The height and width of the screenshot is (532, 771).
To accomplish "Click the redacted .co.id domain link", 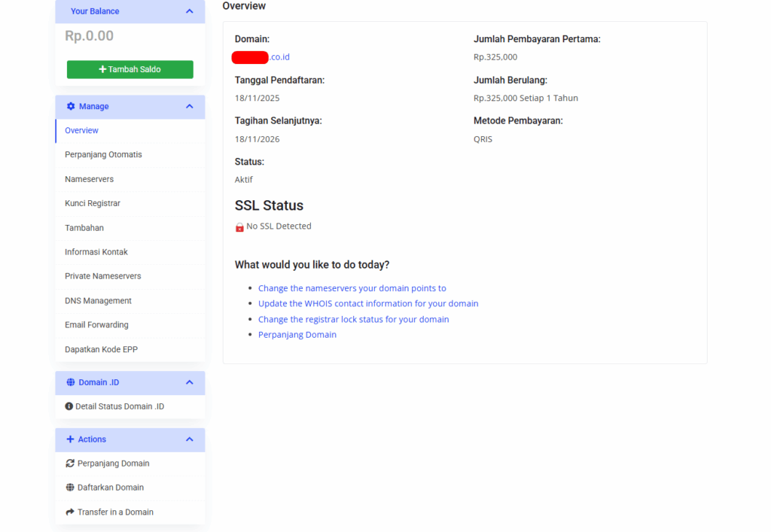I will [x=261, y=57].
